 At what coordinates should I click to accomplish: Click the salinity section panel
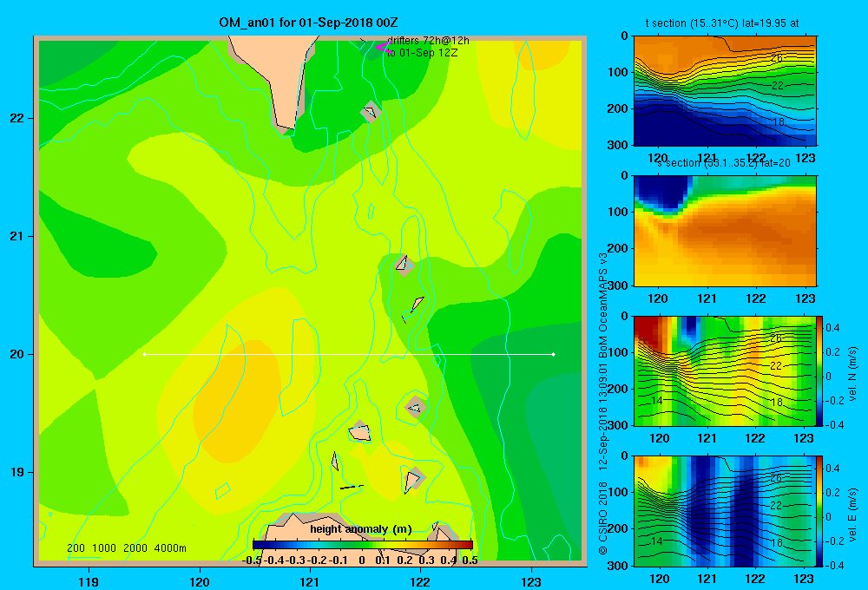coord(725,231)
